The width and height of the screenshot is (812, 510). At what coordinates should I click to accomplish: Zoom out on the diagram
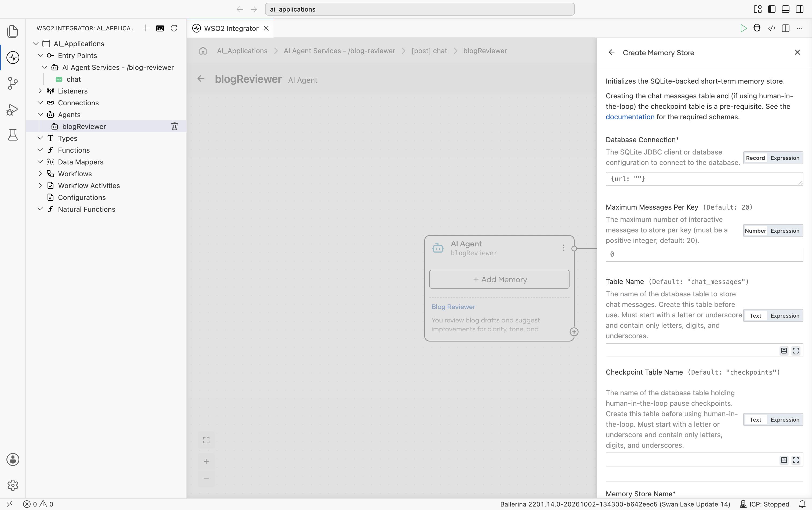pyautogui.click(x=206, y=479)
